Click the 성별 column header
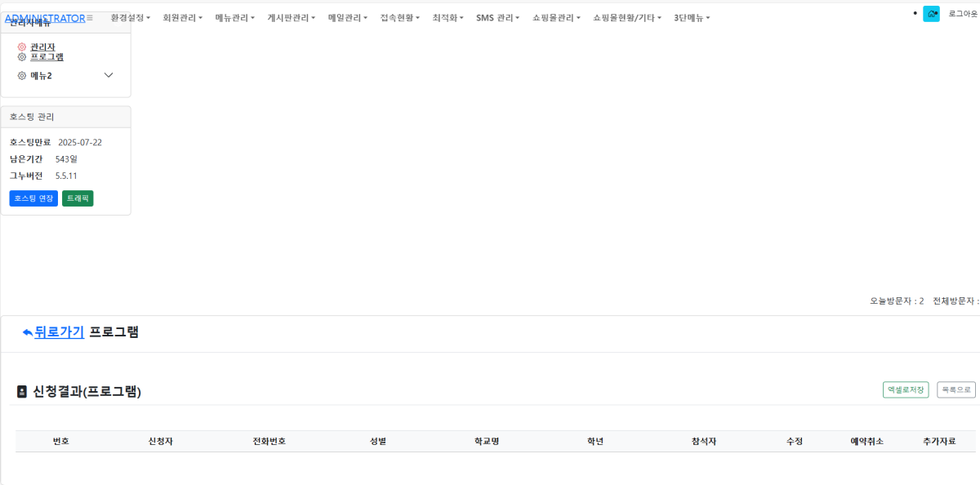The width and height of the screenshot is (980, 485). point(378,441)
